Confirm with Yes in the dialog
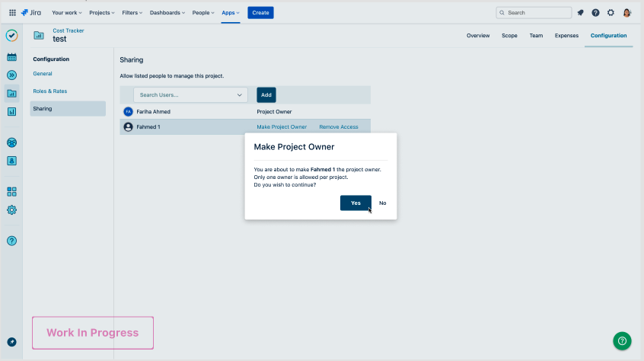 (355, 203)
